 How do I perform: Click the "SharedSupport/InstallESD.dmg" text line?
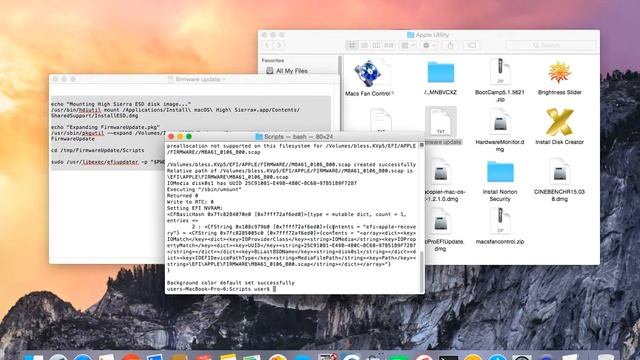point(95,116)
